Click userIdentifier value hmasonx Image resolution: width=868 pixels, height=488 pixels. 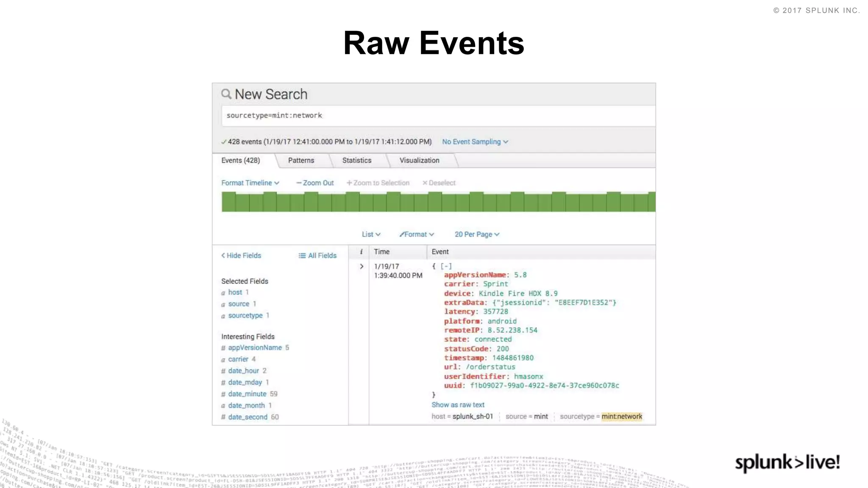point(529,376)
